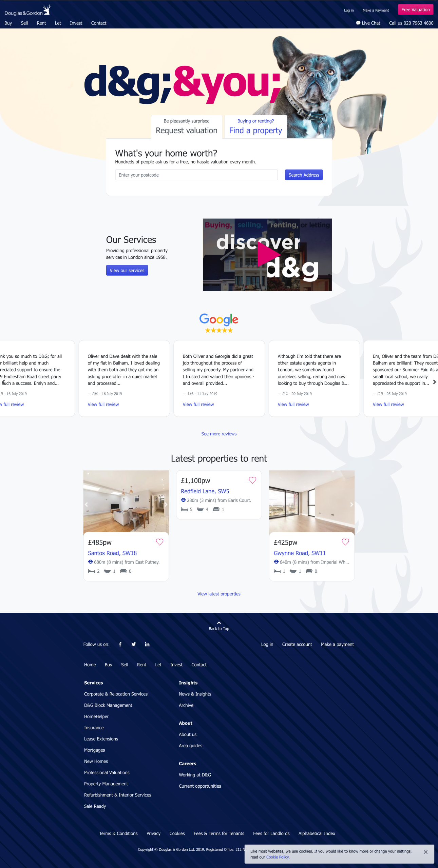Viewport: 438px width, 868px height.
Task: Open Facebook page from footer
Action: click(x=120, y=644)
